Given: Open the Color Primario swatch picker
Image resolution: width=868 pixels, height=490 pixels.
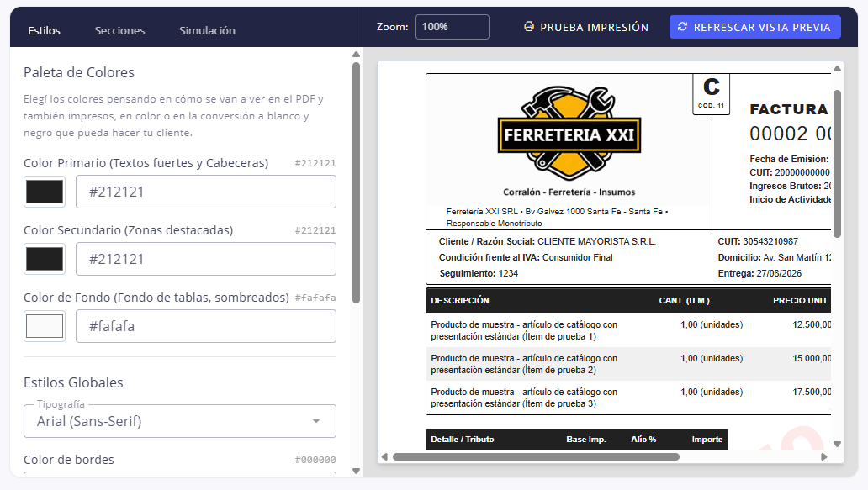Looking at the screenshot, I should coord(45,192).
